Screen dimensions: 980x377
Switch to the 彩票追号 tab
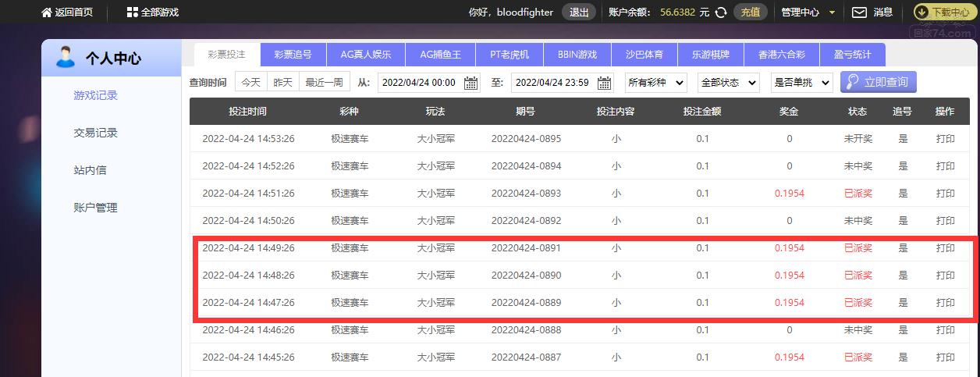[293, 55]
